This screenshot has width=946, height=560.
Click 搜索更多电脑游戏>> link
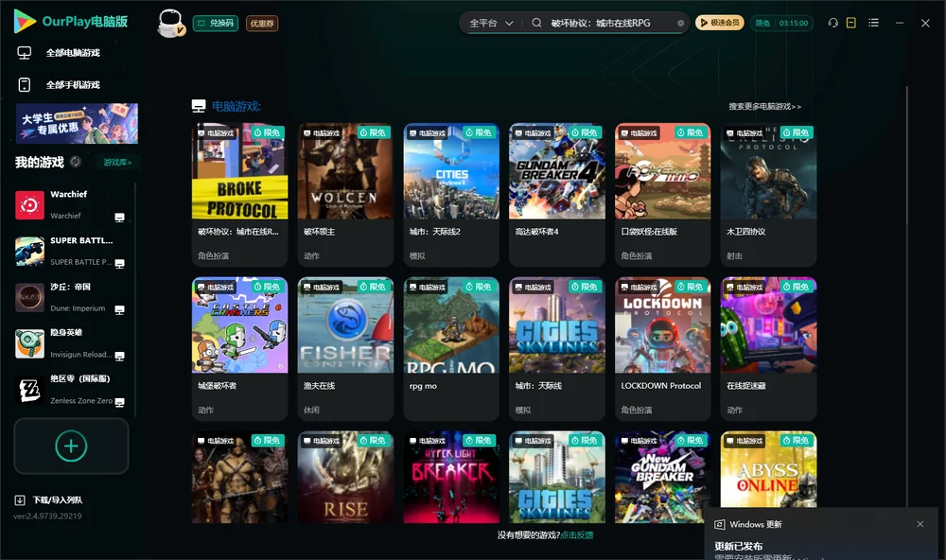pos(764,106)
